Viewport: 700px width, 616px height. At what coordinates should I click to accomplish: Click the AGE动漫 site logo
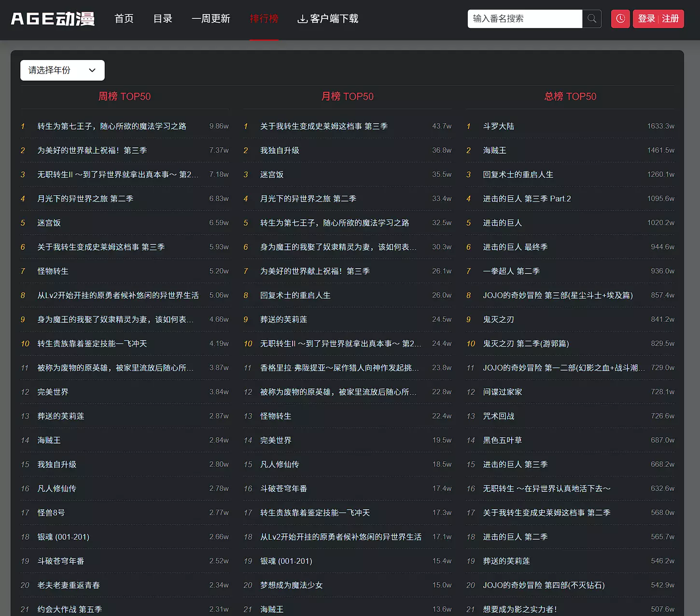tap(53, 19)
